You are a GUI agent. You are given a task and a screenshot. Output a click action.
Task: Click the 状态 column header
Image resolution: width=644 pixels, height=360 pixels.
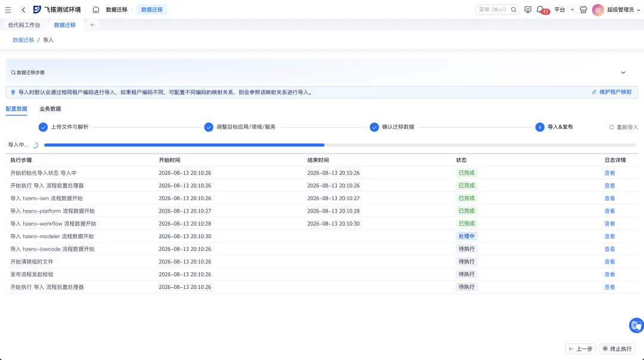coord(461,160)
